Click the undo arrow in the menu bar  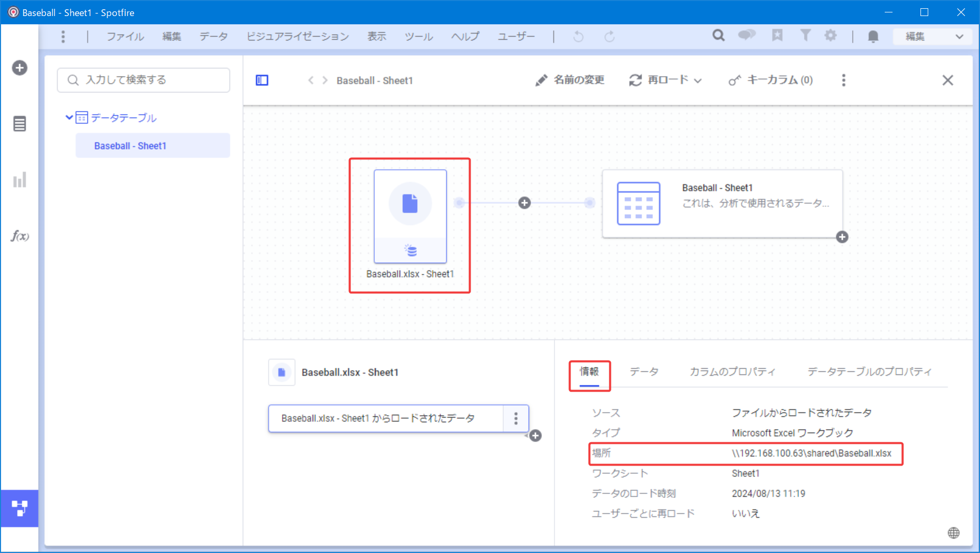tap(578, 36)
